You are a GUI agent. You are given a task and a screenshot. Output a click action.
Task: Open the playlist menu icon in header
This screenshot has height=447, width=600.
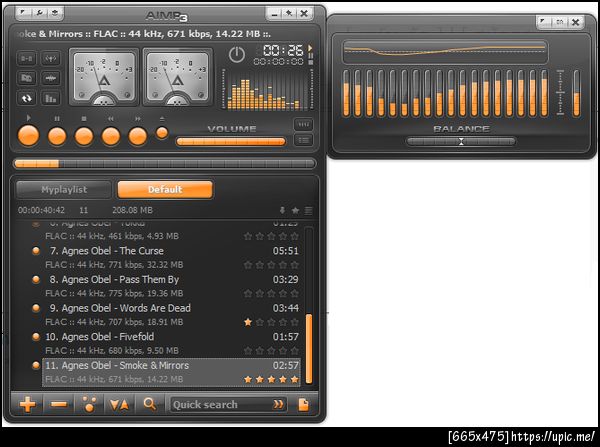[x=308, y=210]
